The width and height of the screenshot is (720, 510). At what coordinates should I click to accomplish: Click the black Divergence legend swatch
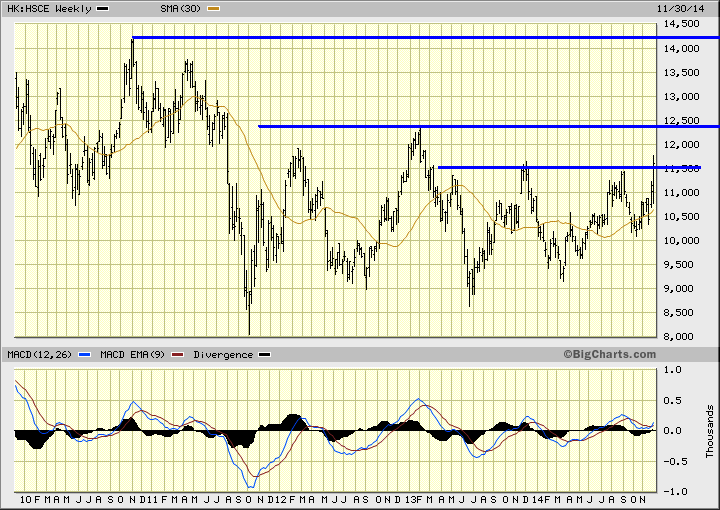264,355
